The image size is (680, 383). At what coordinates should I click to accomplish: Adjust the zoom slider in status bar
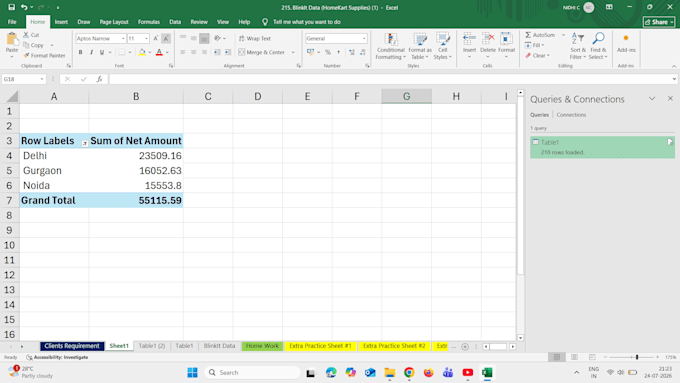point(637,357)
